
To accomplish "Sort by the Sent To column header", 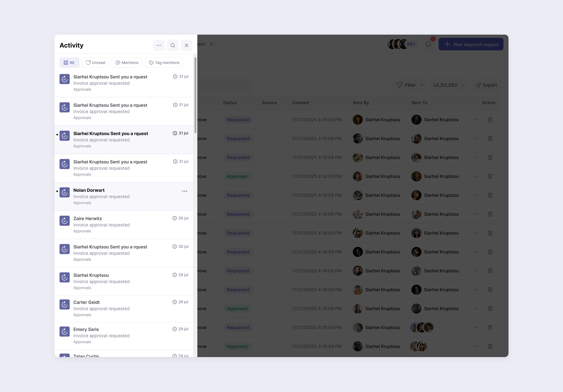I will pos(419,103).
